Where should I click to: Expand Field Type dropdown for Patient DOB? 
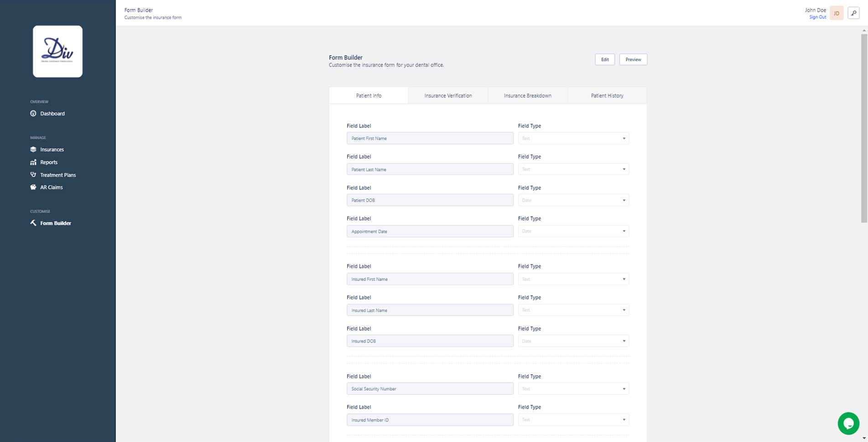(x=573, y=200)
